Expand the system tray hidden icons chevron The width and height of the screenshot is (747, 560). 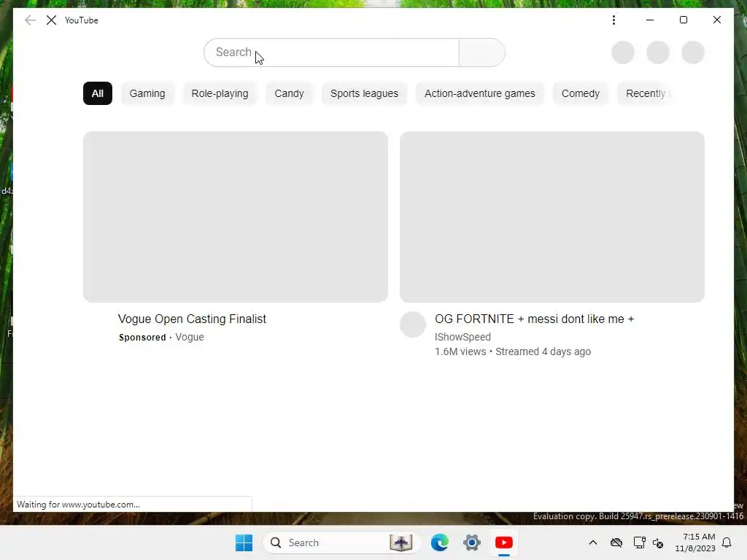pos(593,542)
